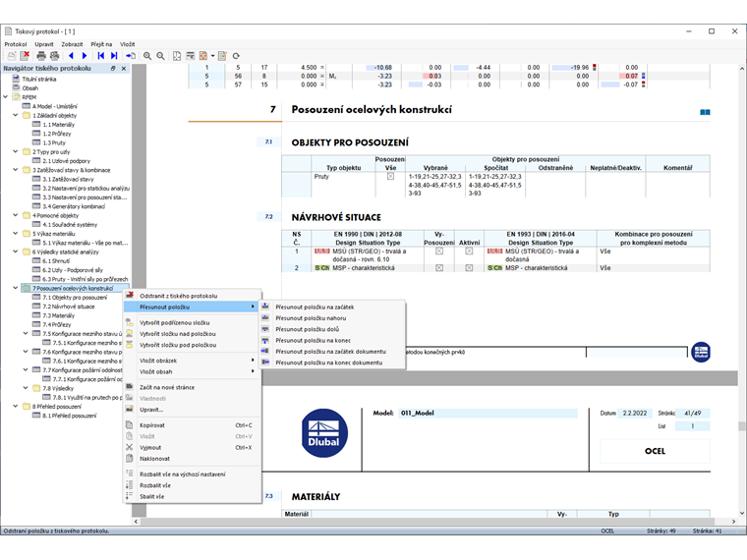Collapse the 6 Výsledky statické analýzy folder
Screen dimensions: 747x560
point(16,252)
